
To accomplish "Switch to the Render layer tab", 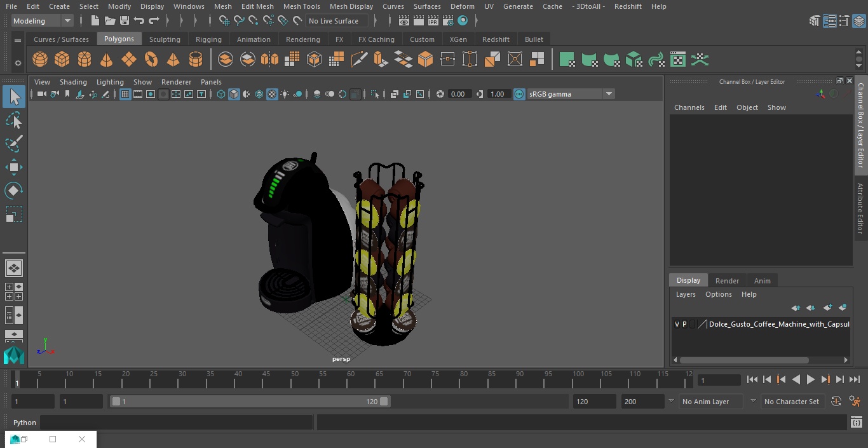I will tap(727, 281).
